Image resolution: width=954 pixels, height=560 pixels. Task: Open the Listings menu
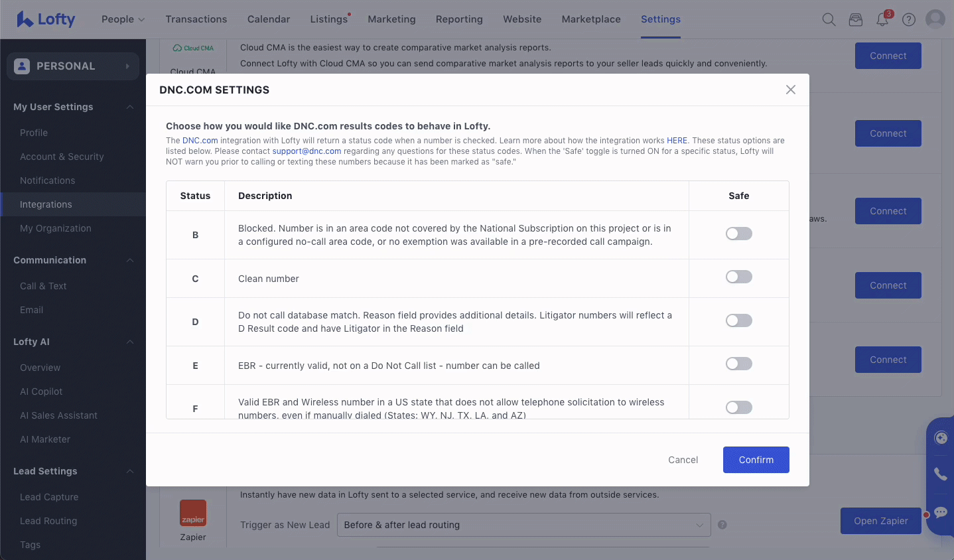329,19
